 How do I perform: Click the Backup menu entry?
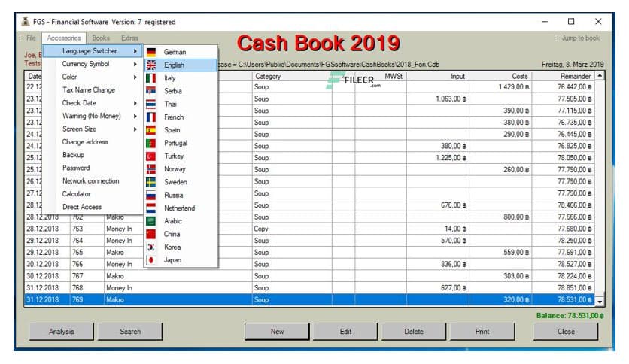click(x=73, y=155)
